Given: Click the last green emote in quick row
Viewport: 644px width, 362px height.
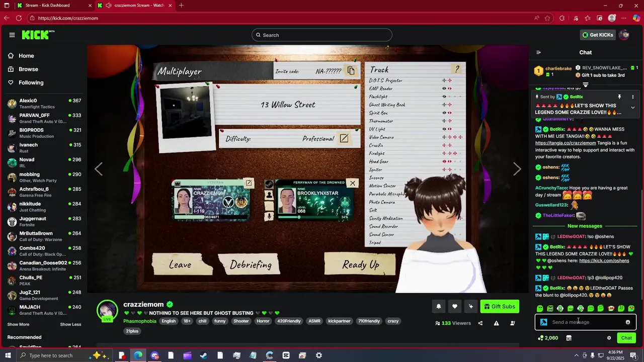Looking at the screenshot, I should [631, 308].
